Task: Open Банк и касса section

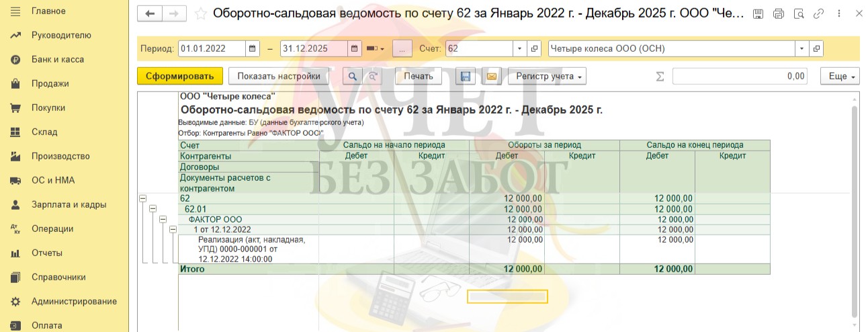Action: [x=57, y=59]
